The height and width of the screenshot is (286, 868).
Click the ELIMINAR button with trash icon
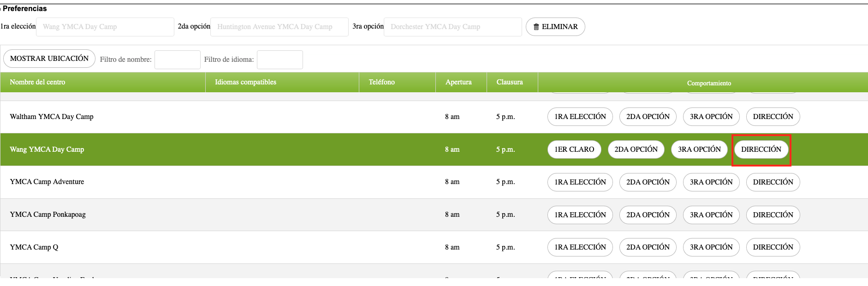(555, 27)
